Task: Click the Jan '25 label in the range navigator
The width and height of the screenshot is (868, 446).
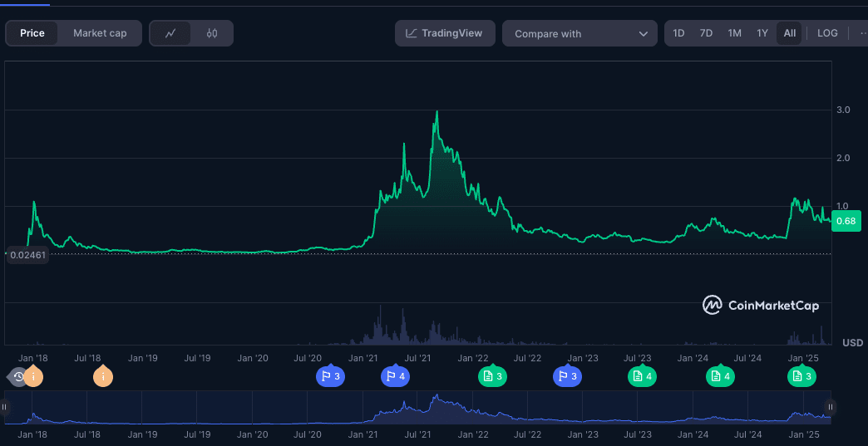Action: pyautogui.click(x=802, y=435)
